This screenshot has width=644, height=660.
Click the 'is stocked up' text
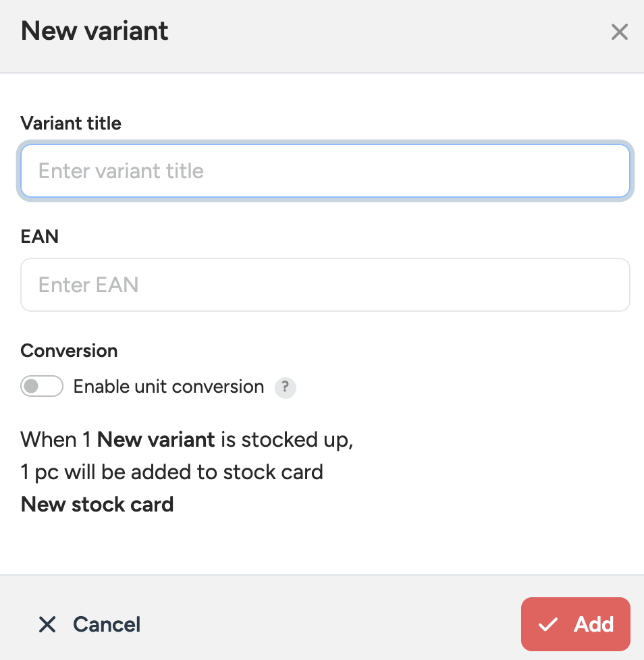pos(286,440)
